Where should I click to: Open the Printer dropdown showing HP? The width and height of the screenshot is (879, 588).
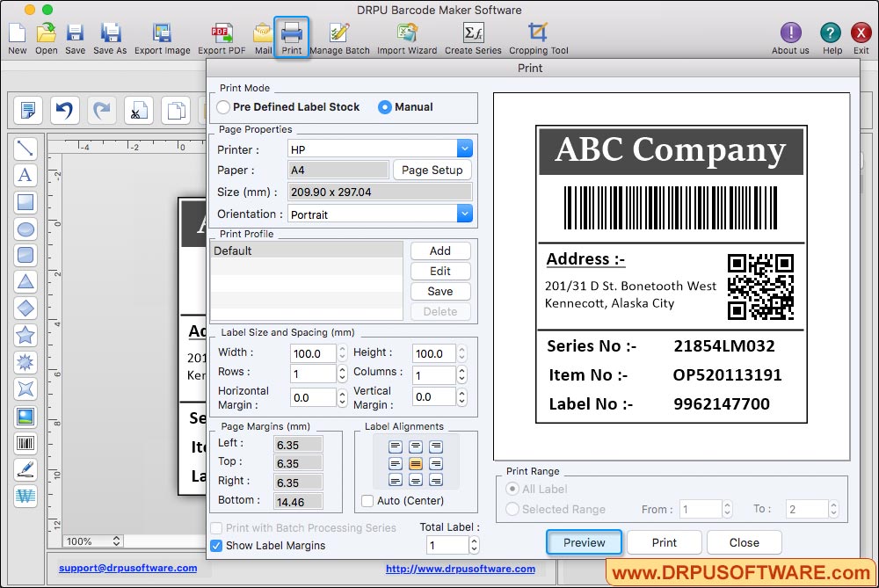(465, 148)
